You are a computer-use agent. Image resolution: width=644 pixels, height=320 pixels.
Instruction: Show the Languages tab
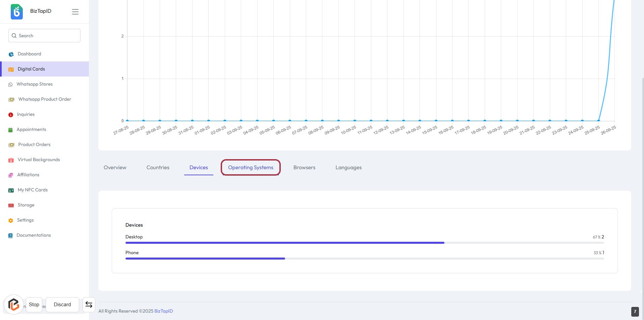[348, 168]
